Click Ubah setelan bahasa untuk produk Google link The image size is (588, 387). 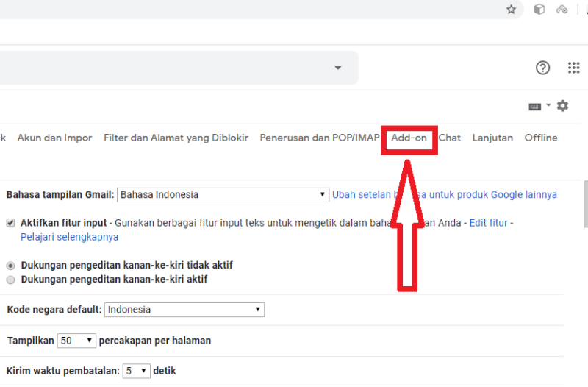coord(445,195)
